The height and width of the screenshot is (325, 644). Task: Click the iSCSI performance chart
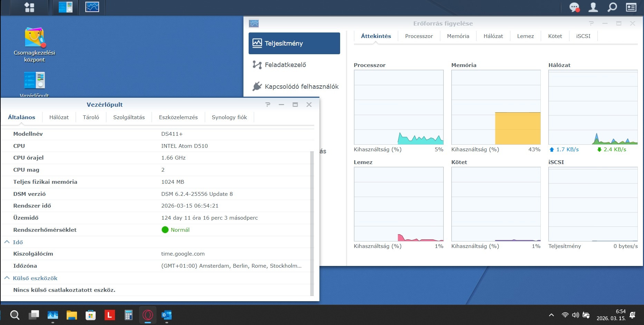click(x=593, y=204)
